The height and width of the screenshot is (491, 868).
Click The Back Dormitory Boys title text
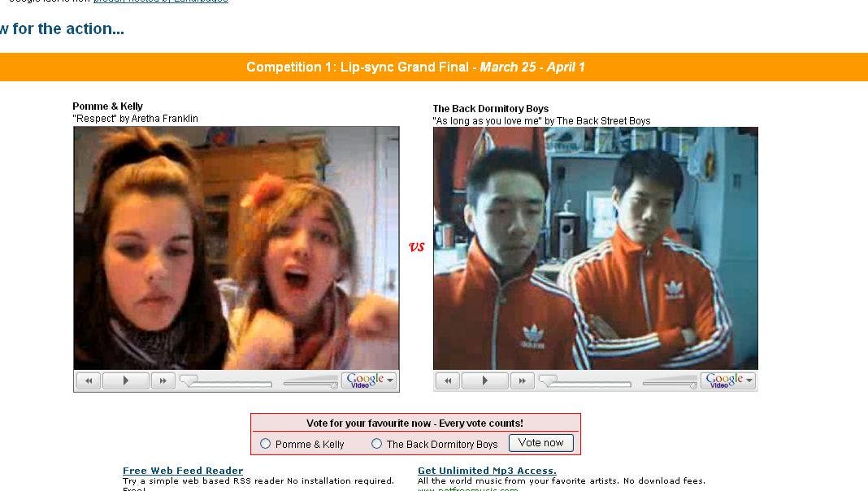click(x=490, y=108)
